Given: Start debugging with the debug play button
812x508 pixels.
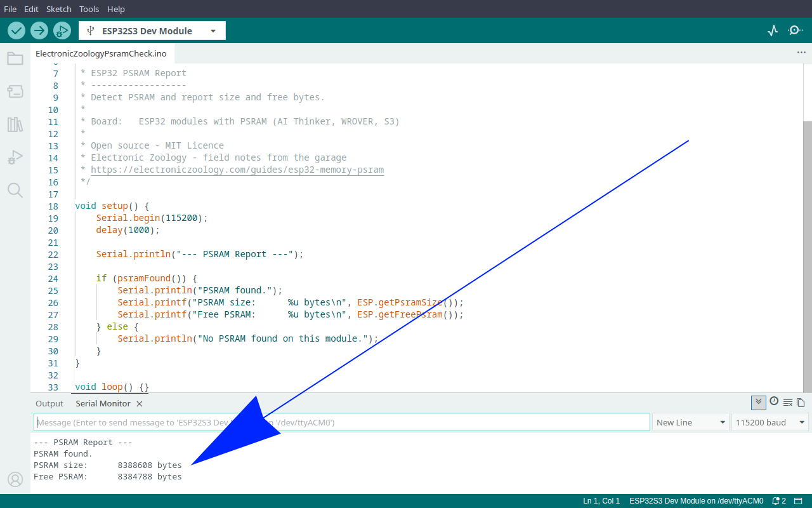Looking at the screenshot, I should tap(62, 30).
